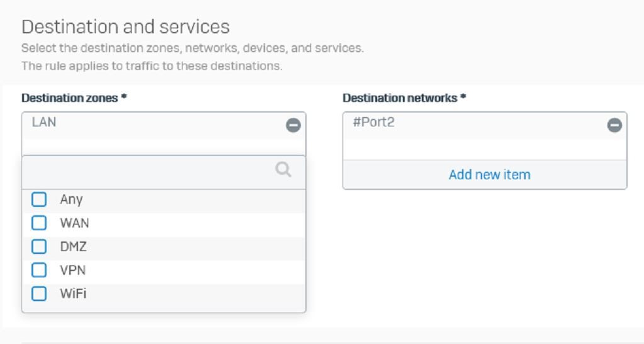644x344 pixels.
Task: Pick the WiFi option in zone list
Action: (x=73, y=294)
